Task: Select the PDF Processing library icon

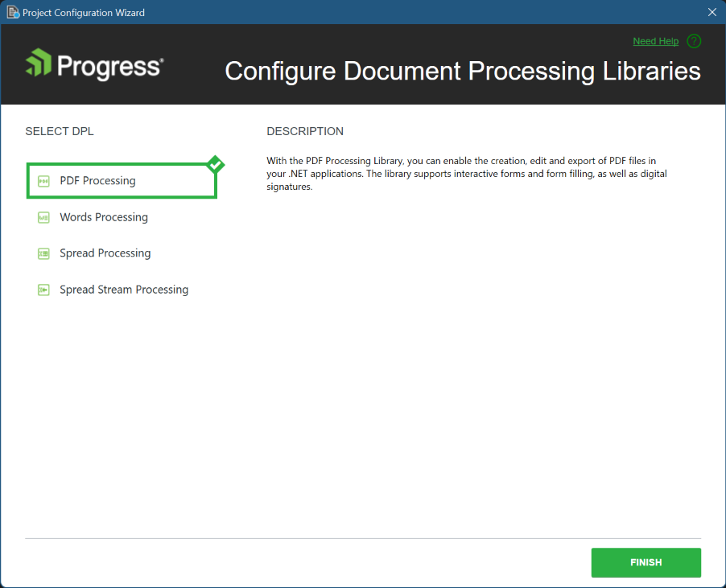Action: [43, 180]
